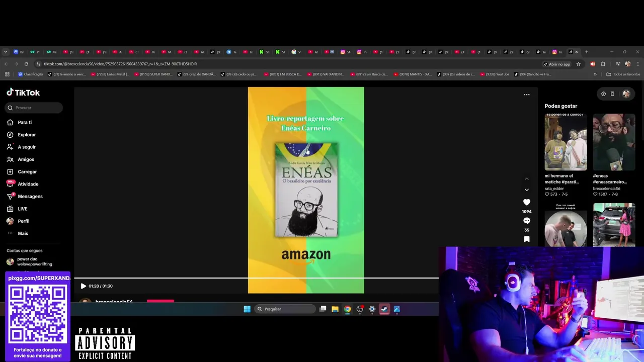
Task: Open the LIVE section
Action: (23, 209)
